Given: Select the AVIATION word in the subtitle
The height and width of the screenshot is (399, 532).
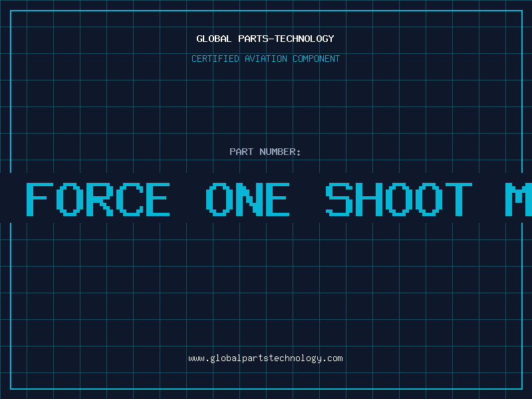Looking at the screenshot, I should 266,59.
